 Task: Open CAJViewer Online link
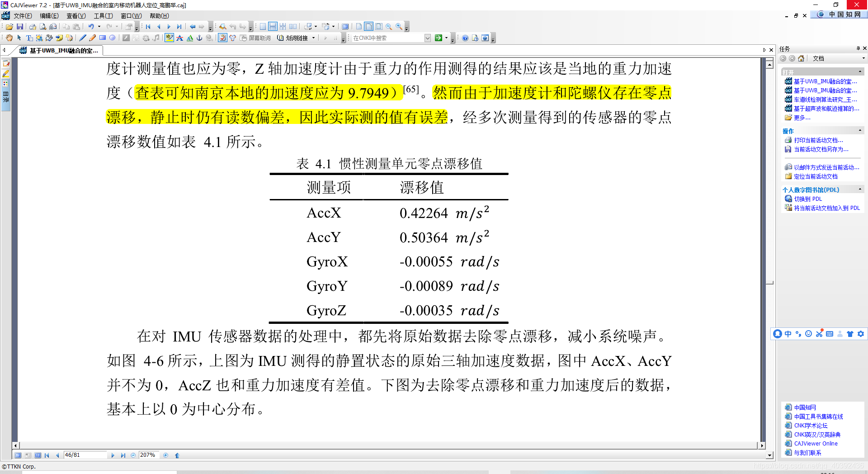[x=816, y=444]
